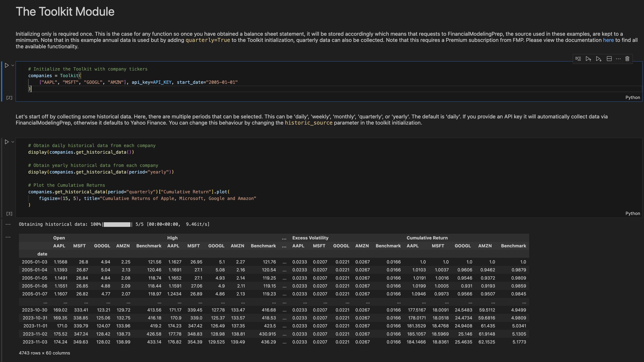Open run options dropdown for historical data cell

click(x=13, y=142)
